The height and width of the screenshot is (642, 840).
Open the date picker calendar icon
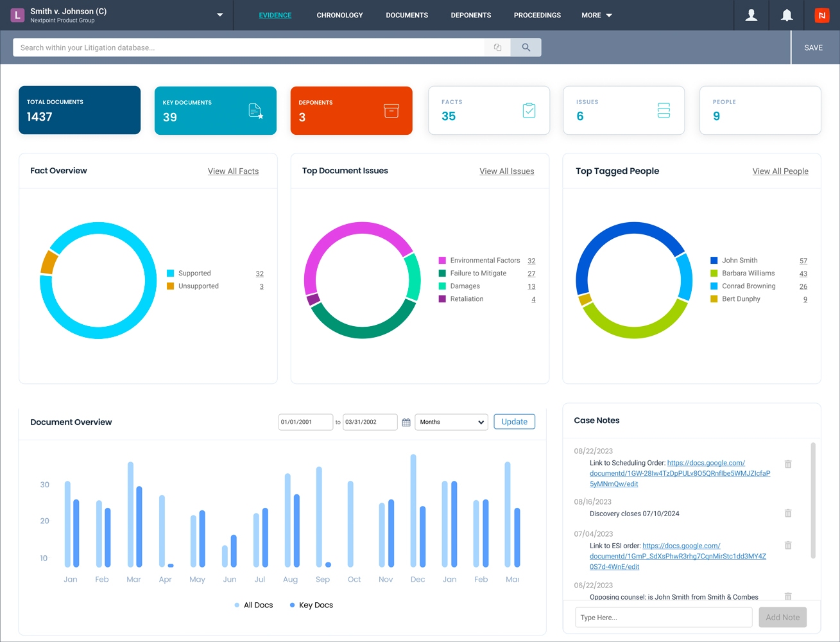point(406,422)
